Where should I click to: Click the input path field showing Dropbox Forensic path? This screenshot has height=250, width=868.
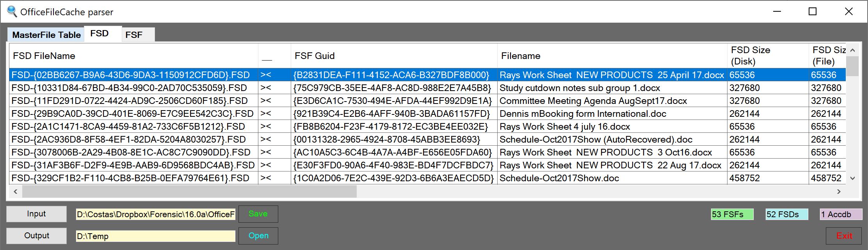point(156,214)
